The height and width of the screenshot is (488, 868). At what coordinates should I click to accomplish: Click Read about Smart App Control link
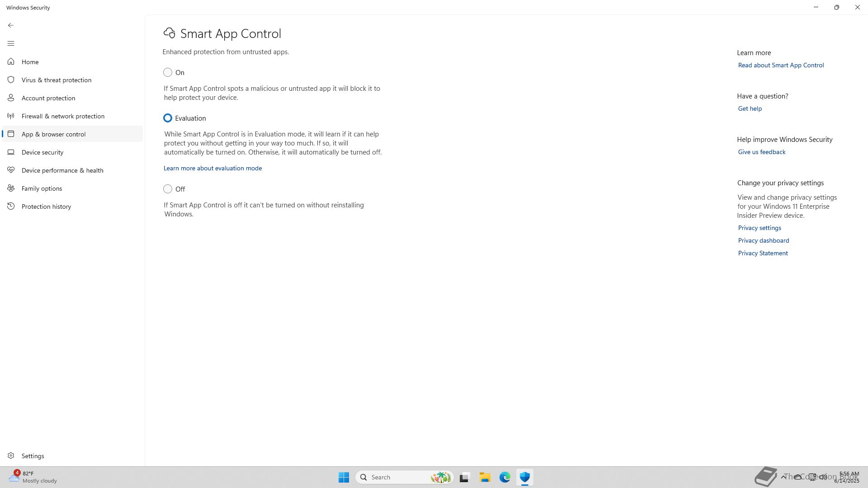781,65
